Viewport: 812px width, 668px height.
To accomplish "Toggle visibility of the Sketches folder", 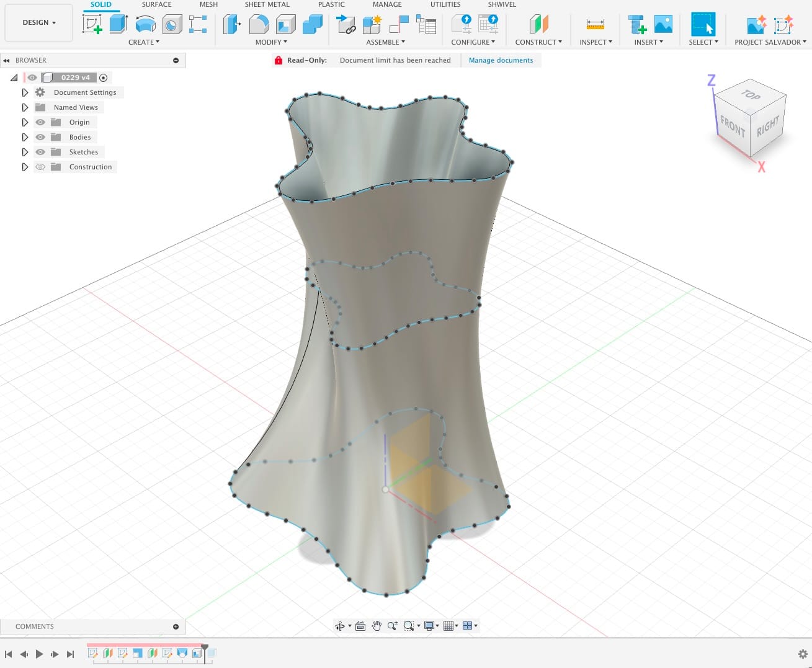I will click(40, 152).
